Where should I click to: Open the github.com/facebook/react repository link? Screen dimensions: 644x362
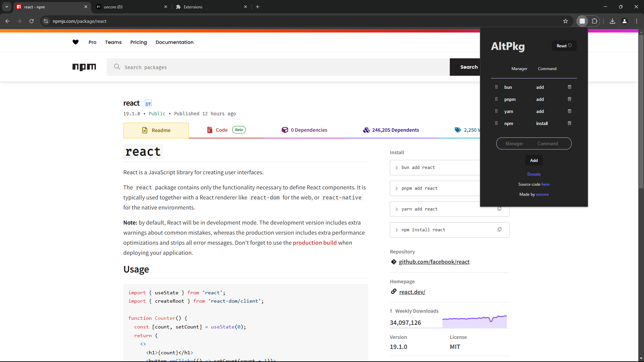tap(434, 262)
